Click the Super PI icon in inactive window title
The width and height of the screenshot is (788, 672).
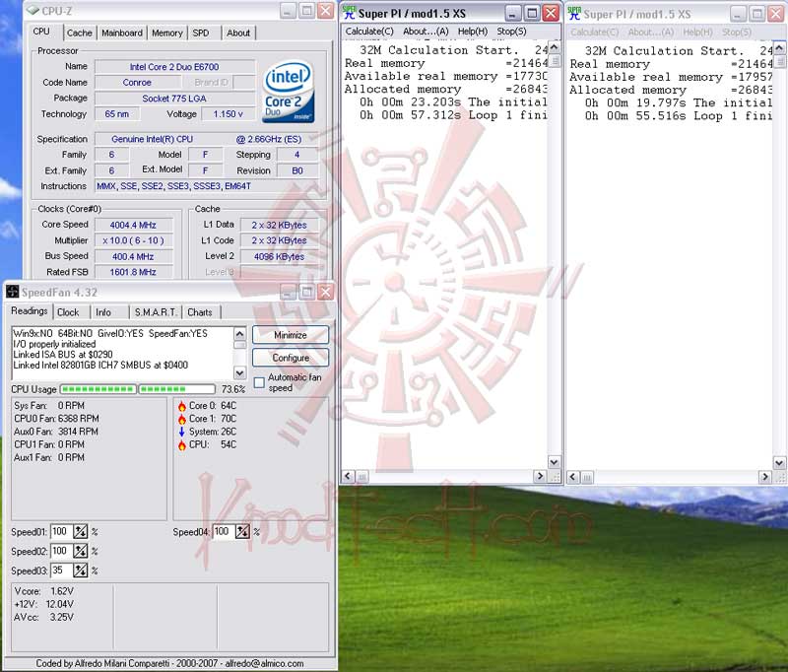click(x=574, y=14)
